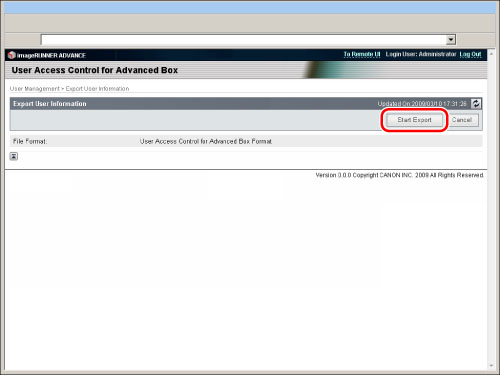This screenshot has height=375, width=500.
Task: Click the refresh icon beside Updated On
Action: point(476,104)
